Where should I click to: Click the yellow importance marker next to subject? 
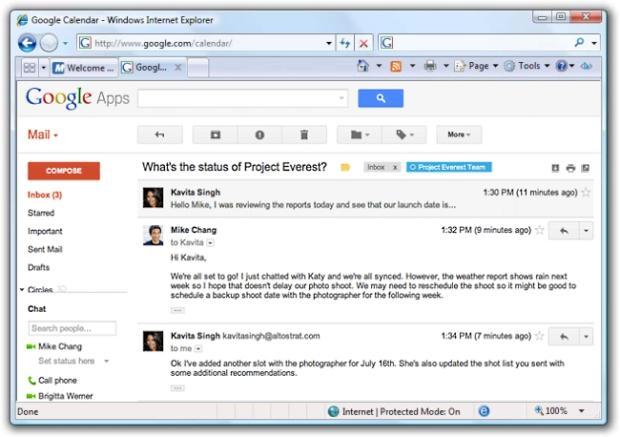pyautogui.click(x=345, y=167)
